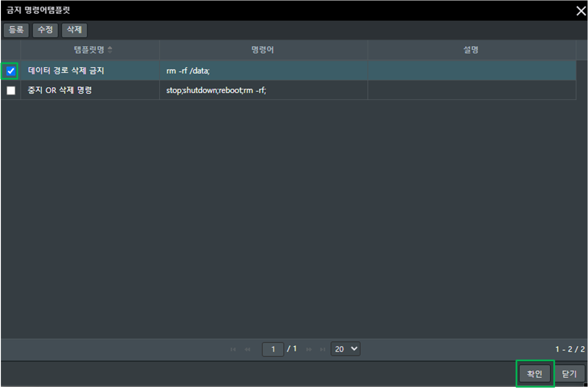Viewport: 588px width, 388px height.
Task: Click the last page pagination icon
Action: pos(323,350)
